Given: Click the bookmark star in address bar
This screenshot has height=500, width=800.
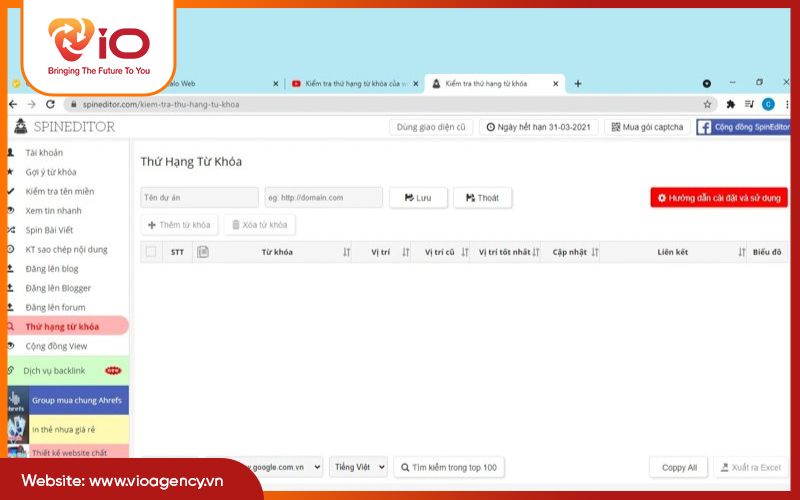Looking at the screenshot, I should [x=707, y=104].
